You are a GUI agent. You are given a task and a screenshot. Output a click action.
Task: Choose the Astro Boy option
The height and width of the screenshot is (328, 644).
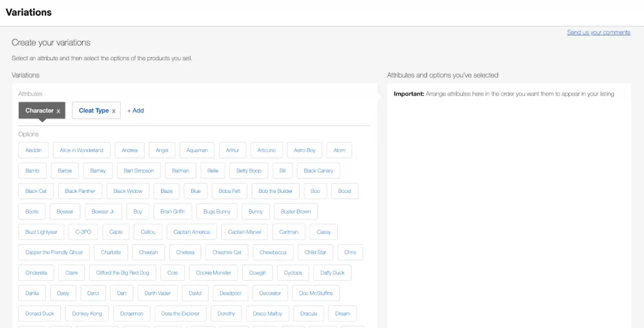pyautogui.click(x=304, y=150)
